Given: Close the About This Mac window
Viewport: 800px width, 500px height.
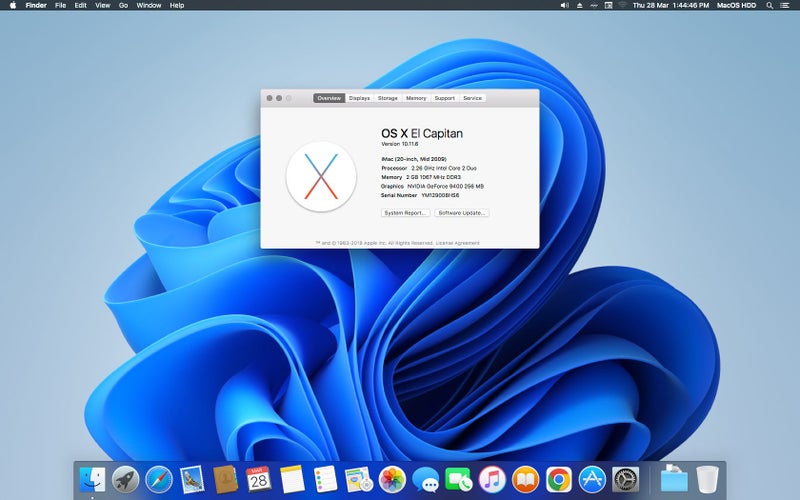Looking at the screenshot, I should (269, 98).
